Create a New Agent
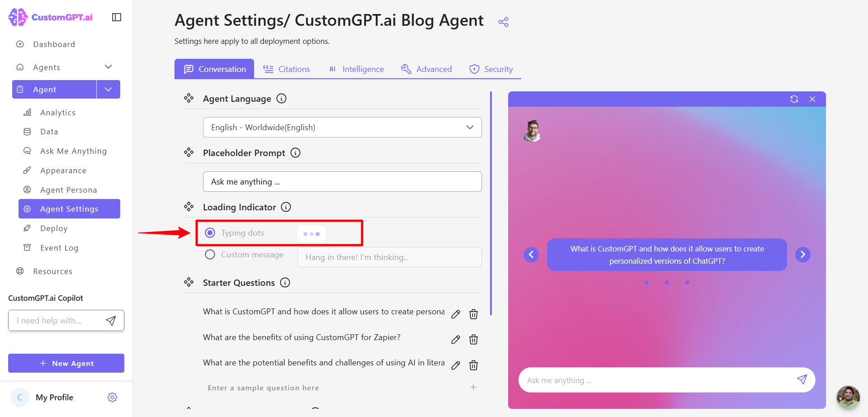 pos(66,363)
